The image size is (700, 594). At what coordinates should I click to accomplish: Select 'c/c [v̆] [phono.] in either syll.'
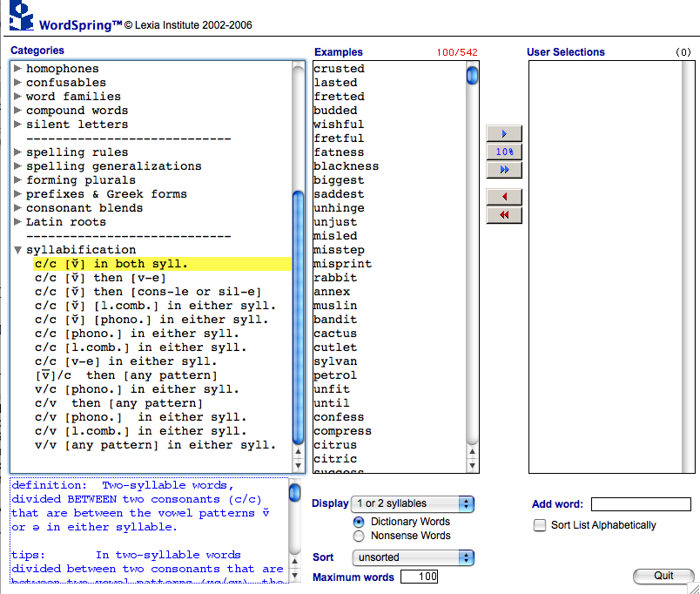click(x=151, y=320)
